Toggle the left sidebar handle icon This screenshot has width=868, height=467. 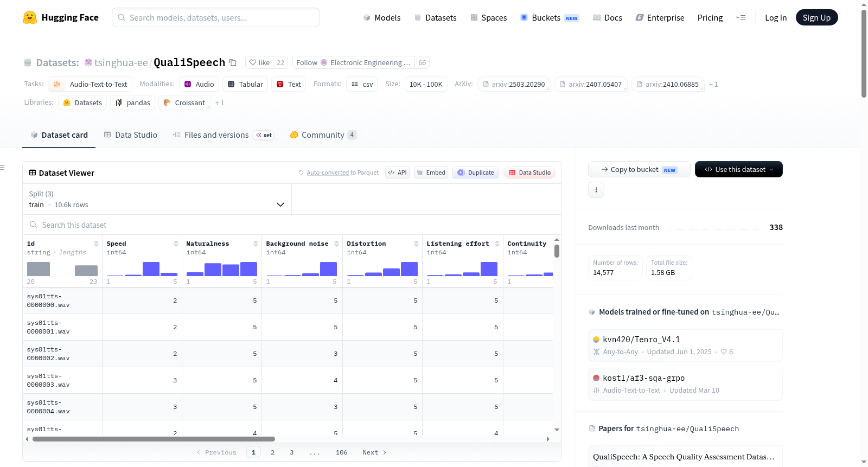(x=2, y=168)
